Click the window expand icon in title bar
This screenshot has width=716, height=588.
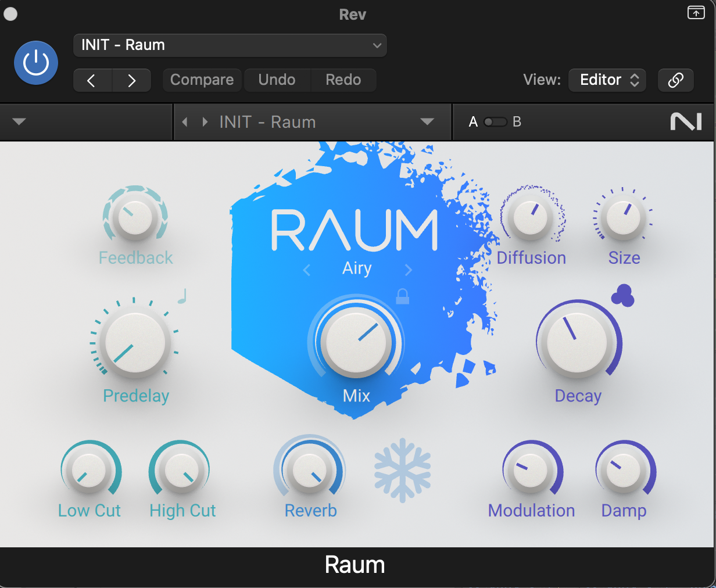click(x=696, y=13)
